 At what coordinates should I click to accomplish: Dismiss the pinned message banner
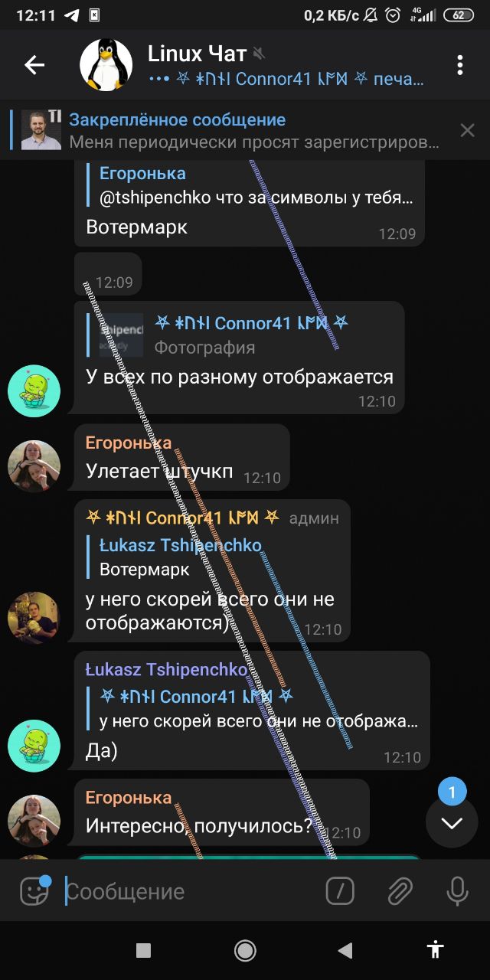(467, 131)
